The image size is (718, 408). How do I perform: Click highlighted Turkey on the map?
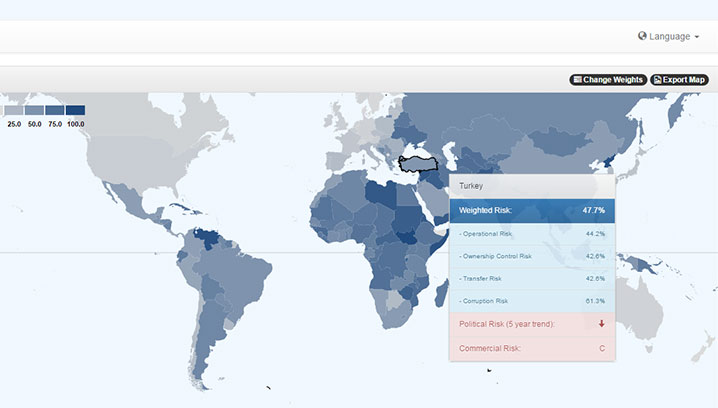pos(419,165)
